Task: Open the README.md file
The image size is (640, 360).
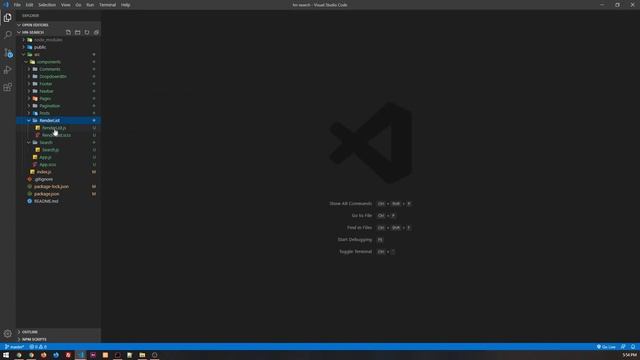Action: tap(58, 201)
